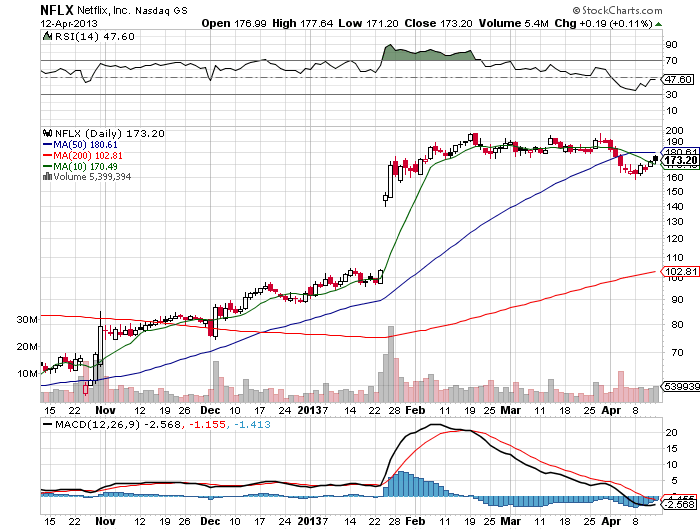Click the 20M volume axis label
Viewport: 700px width, 530px height.
(27, 346)
